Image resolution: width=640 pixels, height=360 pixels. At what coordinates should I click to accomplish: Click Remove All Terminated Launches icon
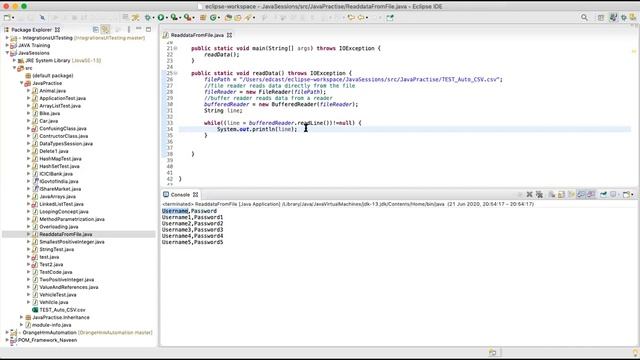[x=539, y=195]
